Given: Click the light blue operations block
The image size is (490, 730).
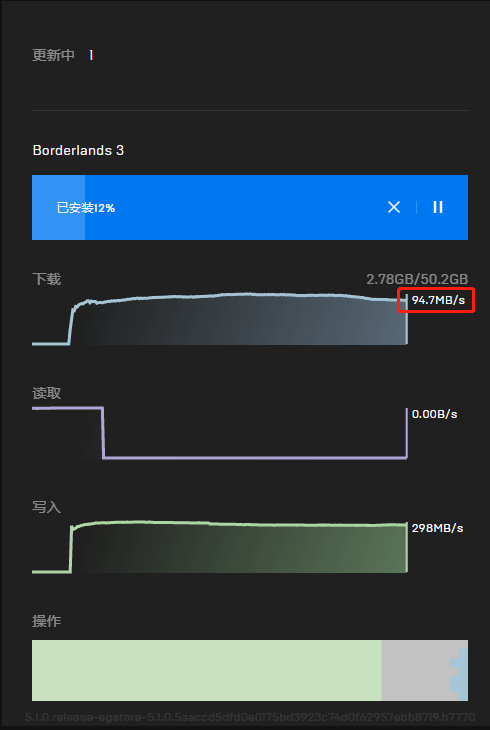Looking at the screenshot, I should click(x=461, y=675).
